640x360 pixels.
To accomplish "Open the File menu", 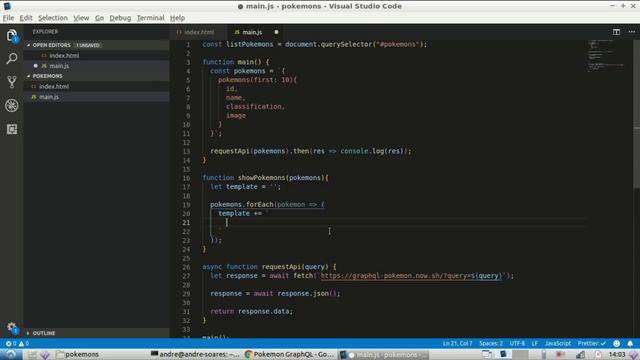I will coord(8,18).
